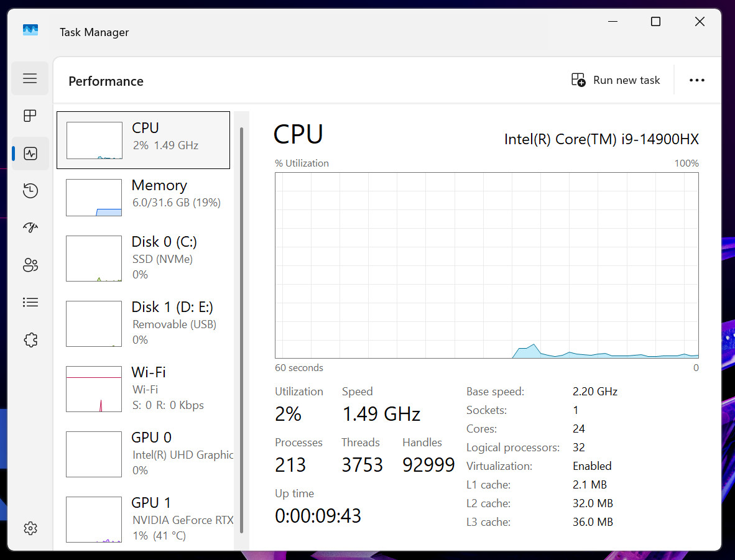Select GPU 1 NVIDIA GeForce entry

[143, 519]
